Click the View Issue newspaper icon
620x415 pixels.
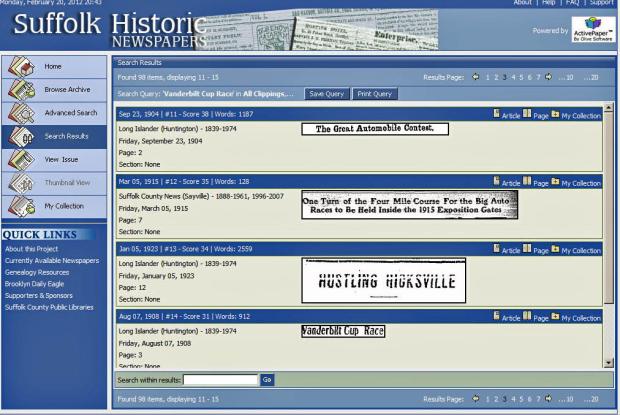(21, 160)
